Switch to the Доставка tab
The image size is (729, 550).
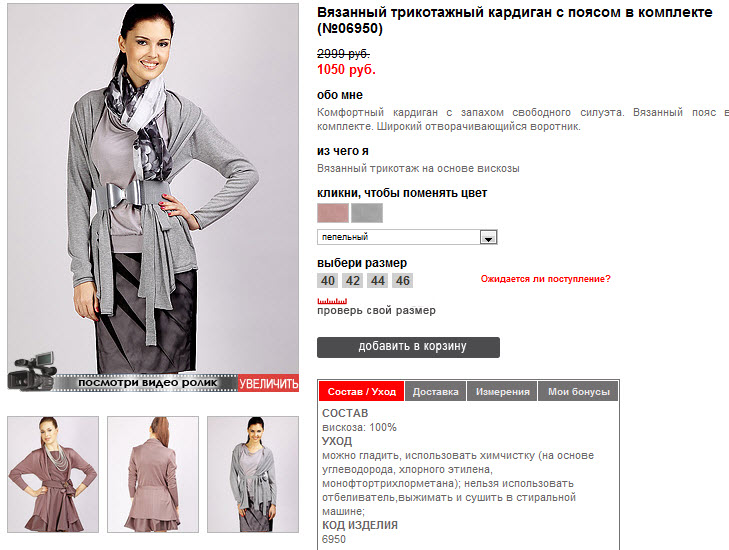tap(436, 391)
